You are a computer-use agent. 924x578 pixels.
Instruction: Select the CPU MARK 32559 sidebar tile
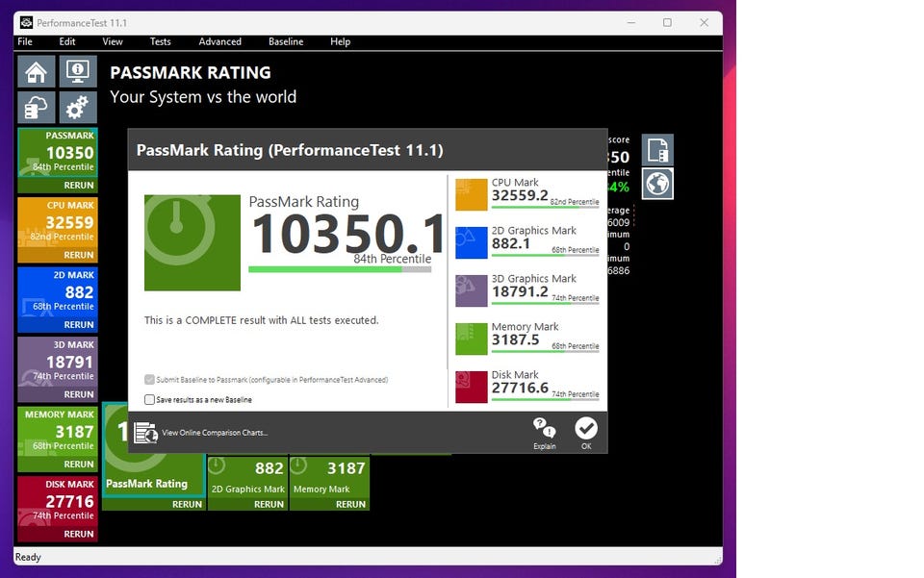tap(58, 222)
